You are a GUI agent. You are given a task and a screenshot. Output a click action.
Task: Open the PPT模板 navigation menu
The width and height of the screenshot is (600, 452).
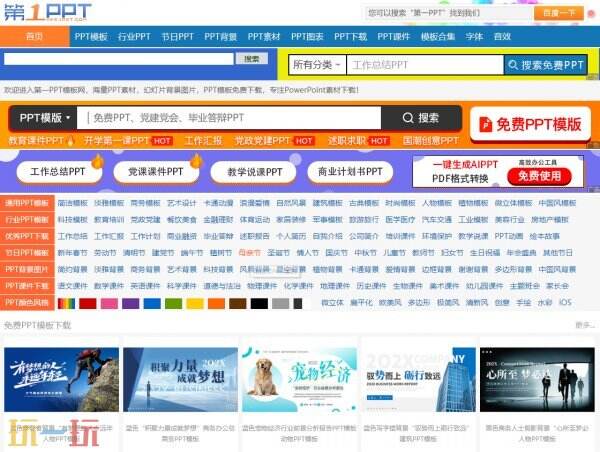(91, 37)
